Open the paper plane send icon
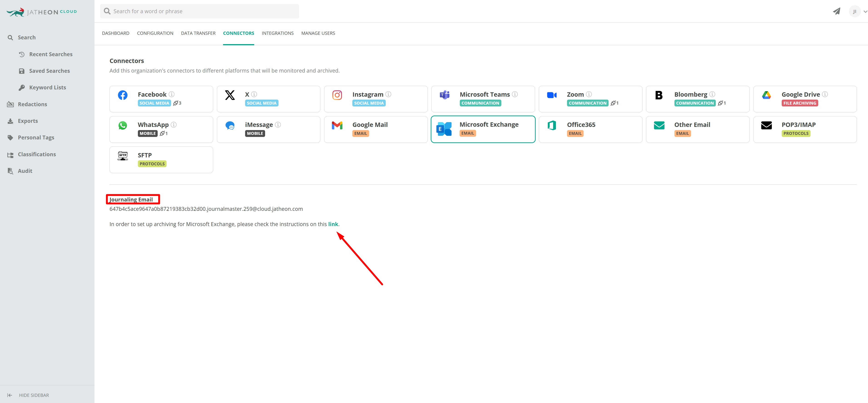The height and width of the screenshot is (403, 868). click(x=836, y=11)
